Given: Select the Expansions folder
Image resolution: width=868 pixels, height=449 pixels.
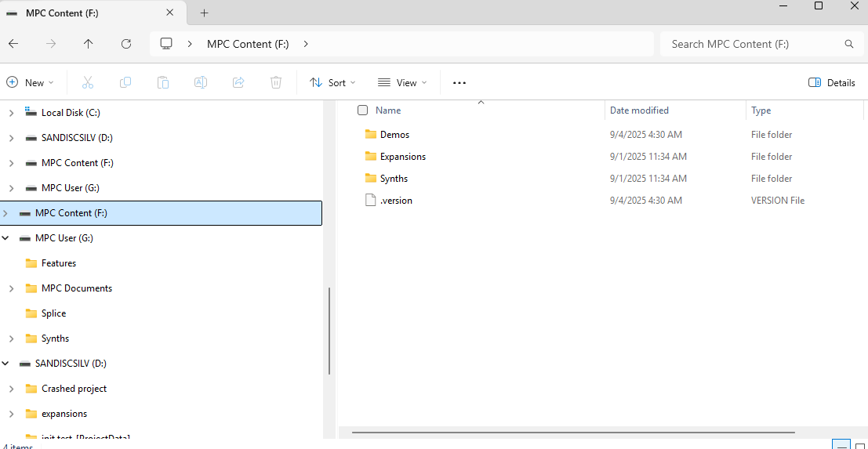Looking at the screenshot, I should click(x=403, y=157).
